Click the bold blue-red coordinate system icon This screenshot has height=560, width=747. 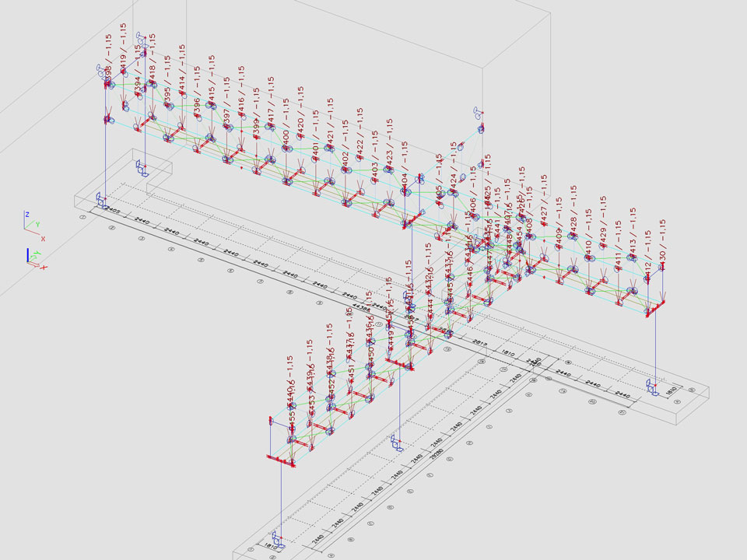point(34,258)
